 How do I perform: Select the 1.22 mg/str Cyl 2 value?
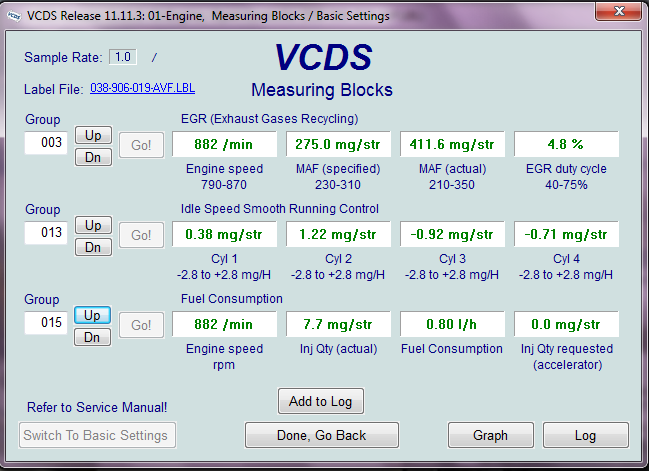(x=338, y=234)
